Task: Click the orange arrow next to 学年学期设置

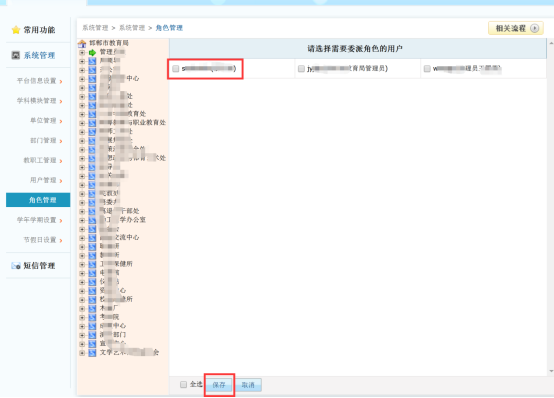Action: point(61,221)
